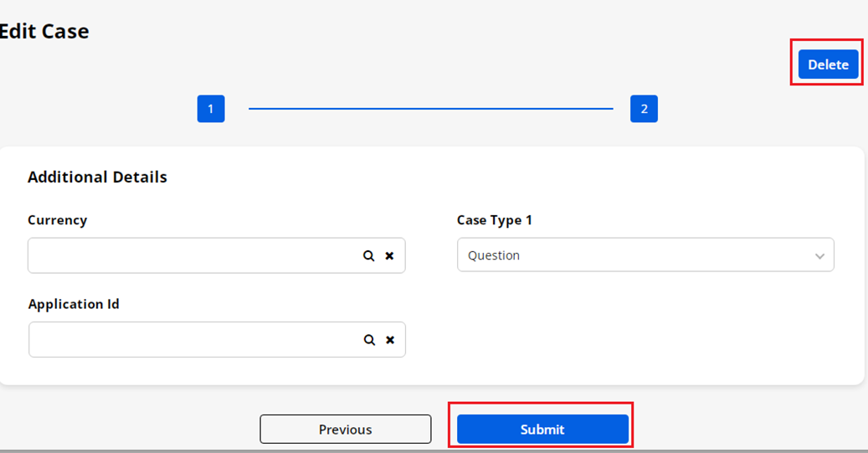Go back with the Previous button
The image size is (868, 453).
[x=345, y=429]
